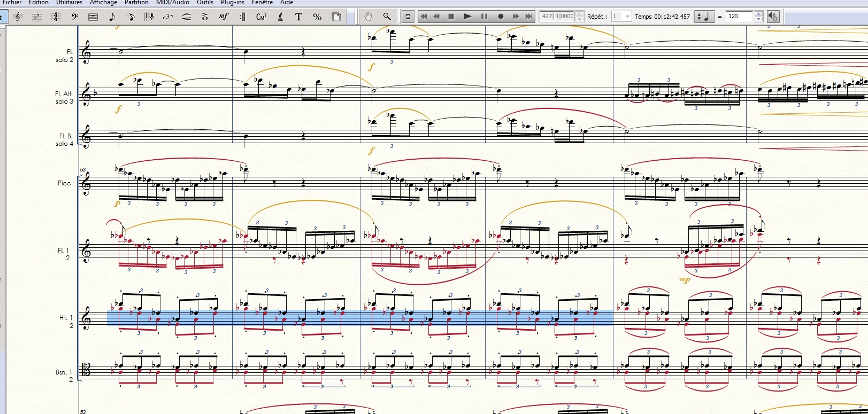The image size is (868, 414).
Task: Open the Partition menu
Action: [136, 3]
